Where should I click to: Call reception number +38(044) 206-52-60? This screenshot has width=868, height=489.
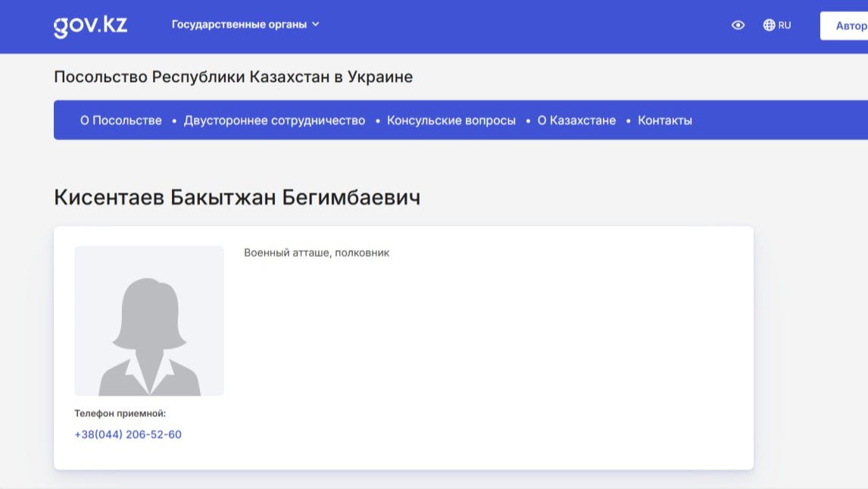coord(128,434)
